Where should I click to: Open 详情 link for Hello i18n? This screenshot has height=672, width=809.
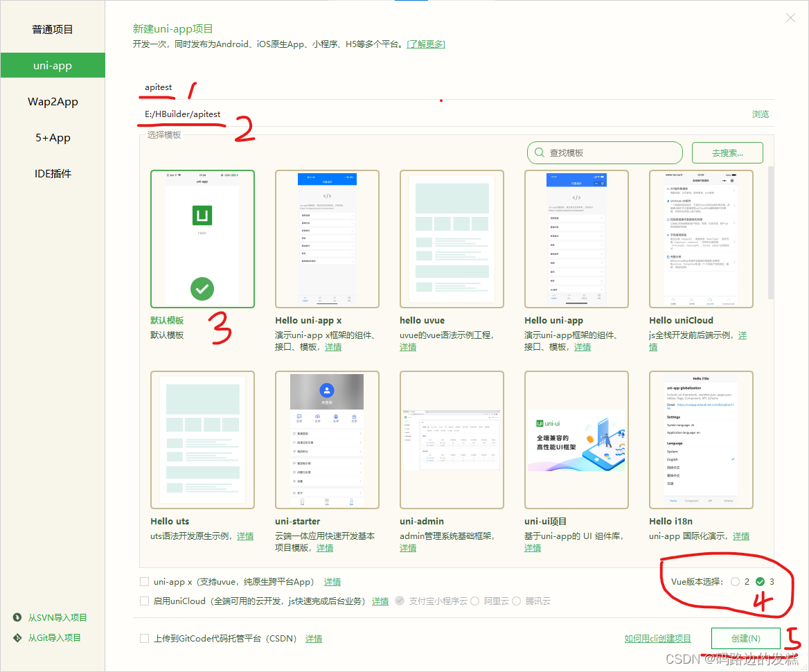(741, 536)
